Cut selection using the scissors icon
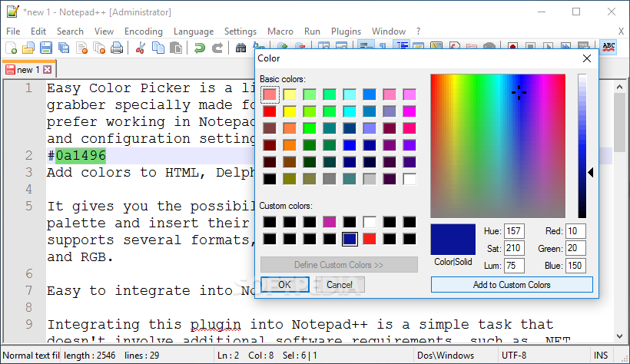This screenshot has width=630, height=364. click(x=140, y=48)
